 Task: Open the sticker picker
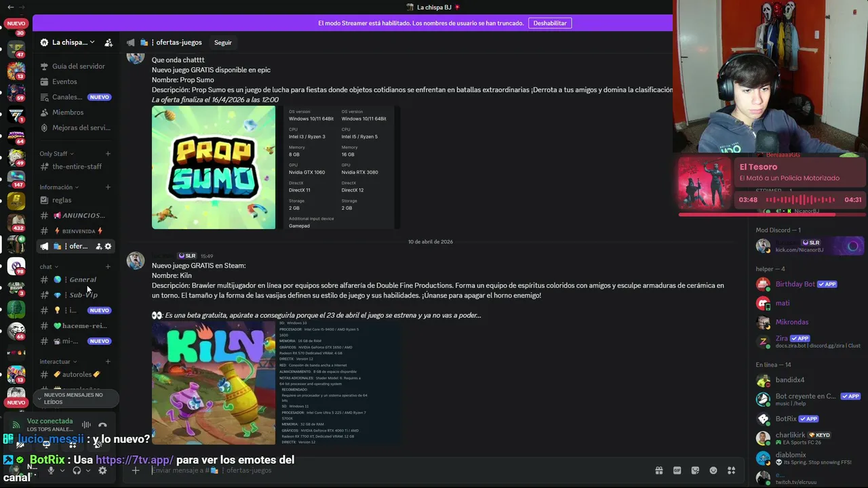click(x=695, y=470)
